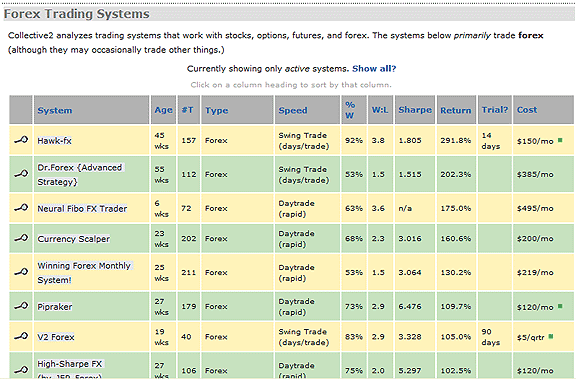Sort by the W:L column header
This screenshot has width=576, height=379.
[380, 110]
